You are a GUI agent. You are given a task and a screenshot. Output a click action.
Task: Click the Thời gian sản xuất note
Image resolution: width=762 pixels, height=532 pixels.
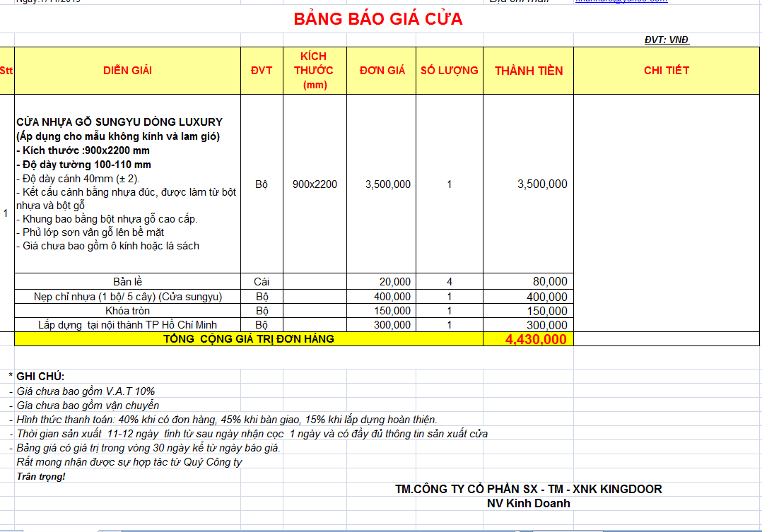point(252,433)
